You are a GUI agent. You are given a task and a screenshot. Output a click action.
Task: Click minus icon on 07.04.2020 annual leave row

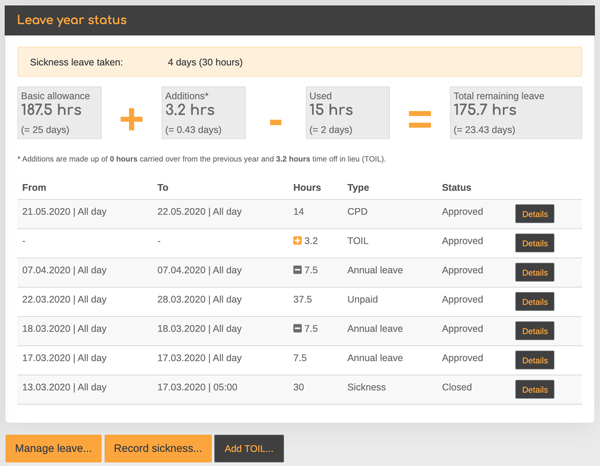tap(298, 270)
